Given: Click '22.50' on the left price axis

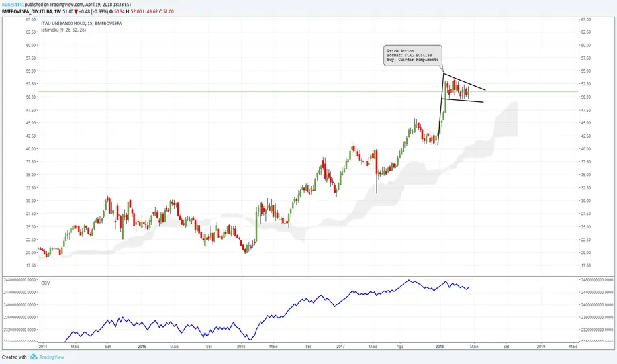Looking at the screenshot, I should pyautogui.click(x=31, y=240).
